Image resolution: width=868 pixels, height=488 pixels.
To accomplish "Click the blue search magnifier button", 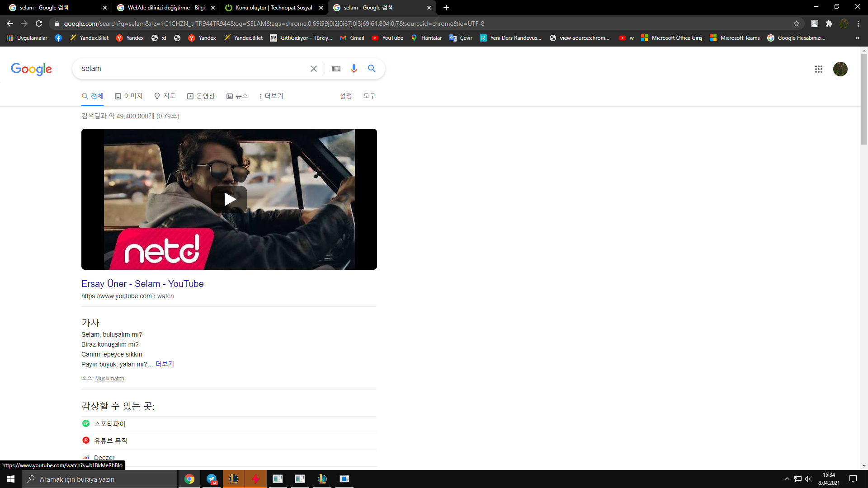I will tap(372, 69).
